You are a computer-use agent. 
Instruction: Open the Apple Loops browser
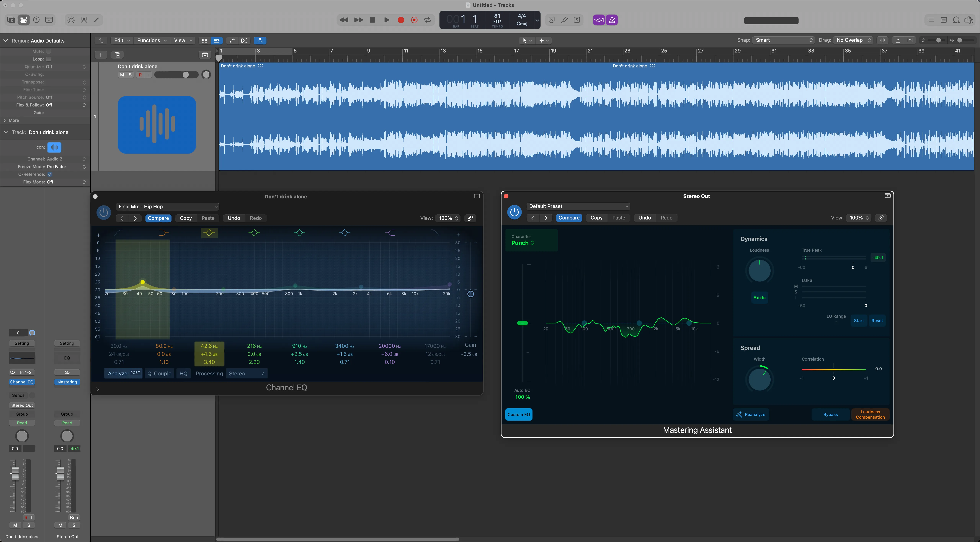click(x=956, y=20)
